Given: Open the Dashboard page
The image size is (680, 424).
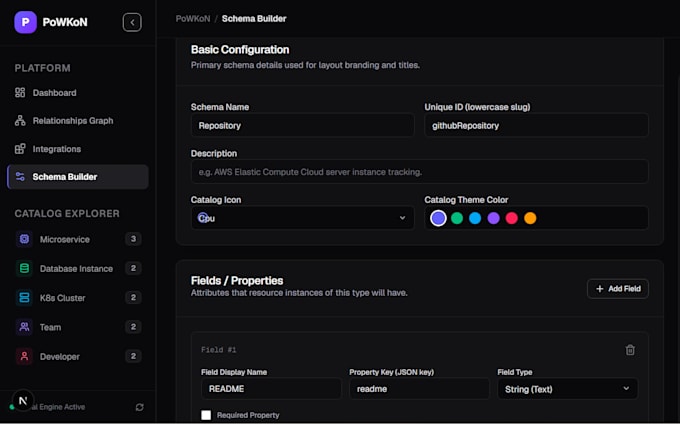Looking at the screenshot, I should 78,92.
